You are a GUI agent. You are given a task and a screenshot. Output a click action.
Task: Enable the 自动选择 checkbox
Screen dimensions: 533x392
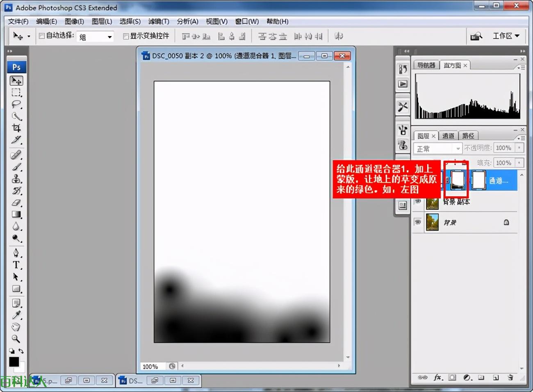(x=42, y=36)
